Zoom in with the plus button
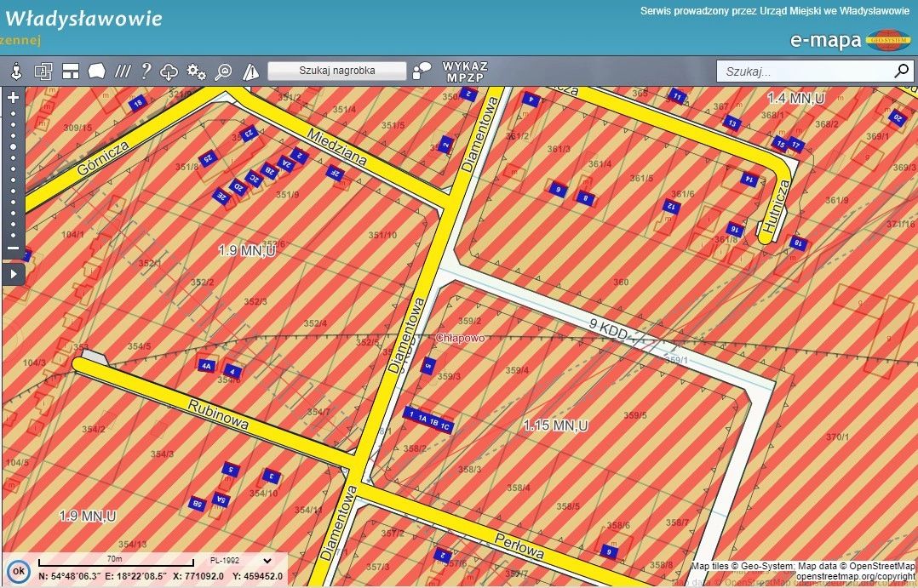The width and height of the screenshot is (918, 588). pos(13,98)
